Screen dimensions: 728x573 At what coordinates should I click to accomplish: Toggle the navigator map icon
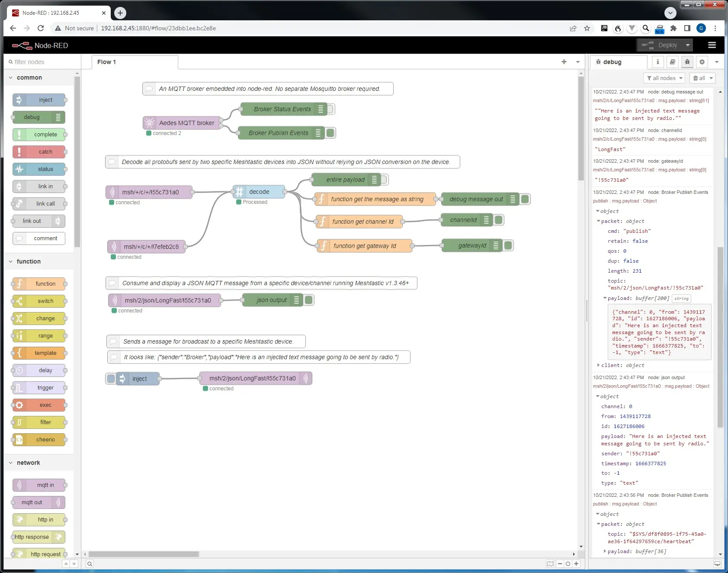click(550, 563)
